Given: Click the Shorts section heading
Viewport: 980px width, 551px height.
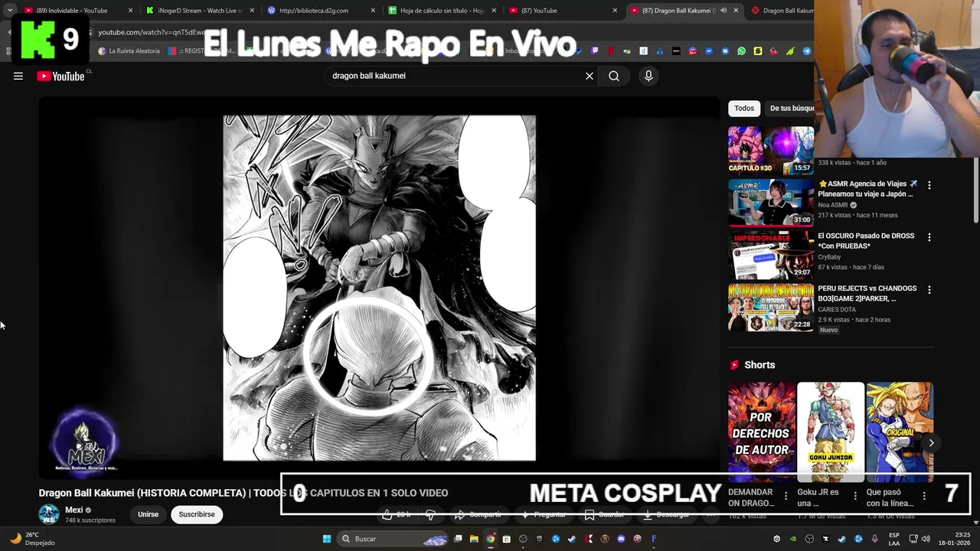Looking at the screenshot, I should 759,365.
